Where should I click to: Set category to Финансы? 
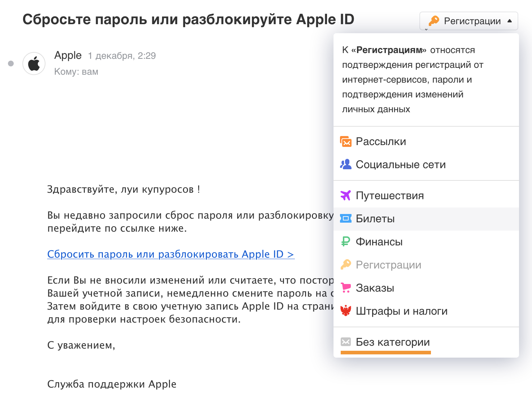(x=426, y=242)
